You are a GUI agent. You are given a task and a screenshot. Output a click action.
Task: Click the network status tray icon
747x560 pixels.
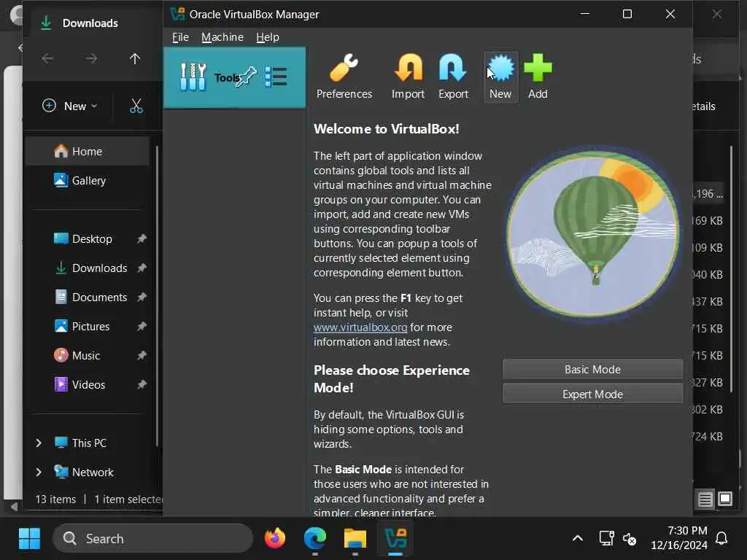(606, 539)
